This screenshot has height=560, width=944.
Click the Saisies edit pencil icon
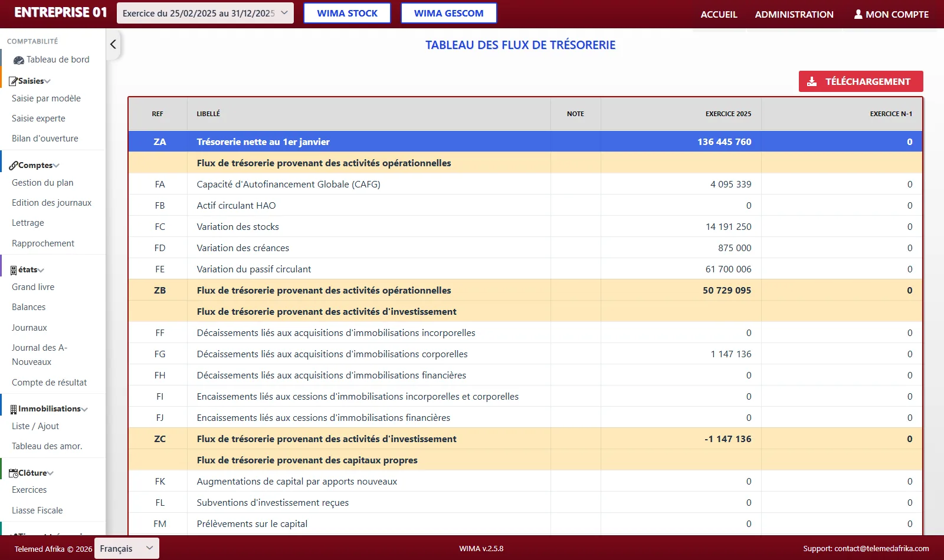pyautogui.click(x=13, y=81)
